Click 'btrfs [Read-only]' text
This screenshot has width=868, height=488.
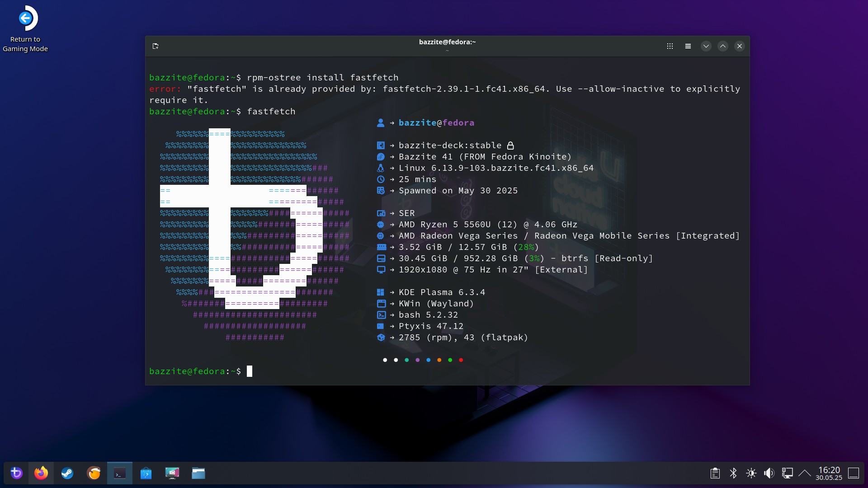[x=607, y=258]
